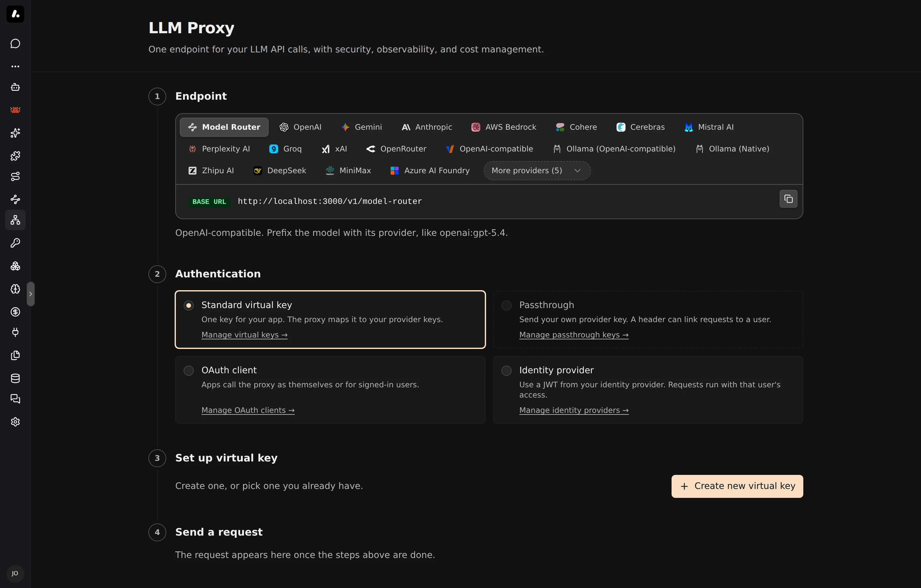Open the stacked cubes icon in sidebar
This screenshot has width=921, height=588.
(15, 266)
